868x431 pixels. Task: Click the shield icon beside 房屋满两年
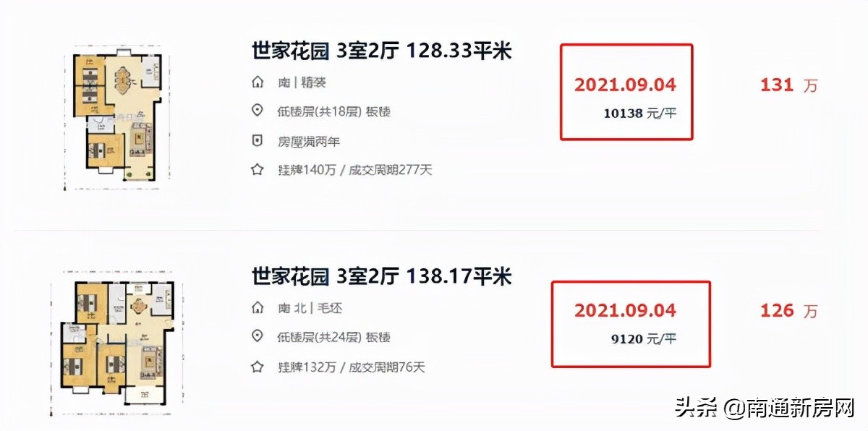coord(258,140)
